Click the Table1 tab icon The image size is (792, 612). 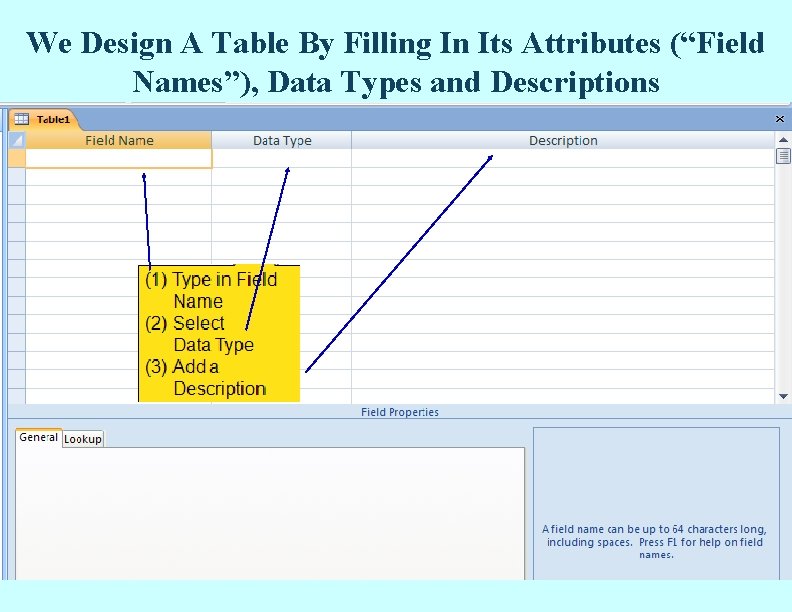coord(21,119)
